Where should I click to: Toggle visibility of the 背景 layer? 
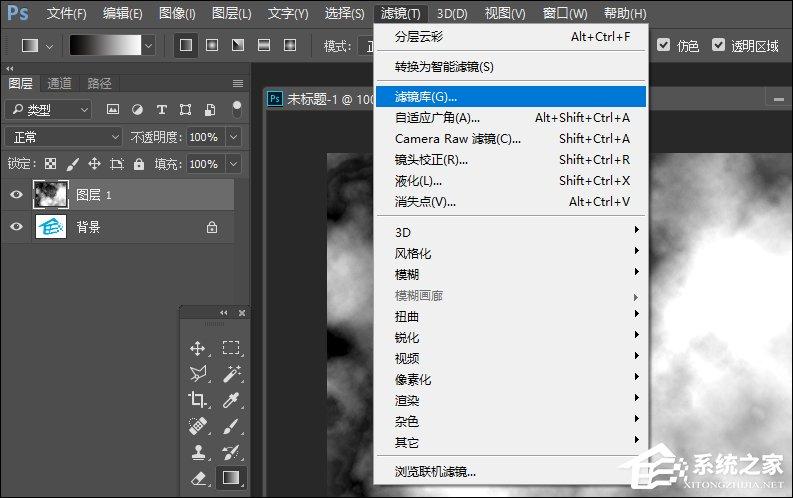click(x=16, y=227)
